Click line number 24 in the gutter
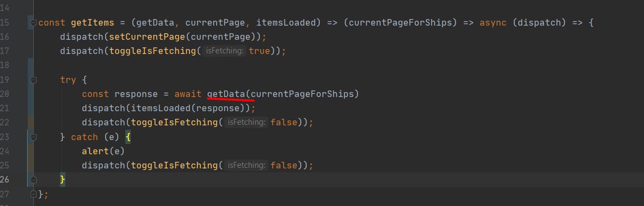This screenshot has width=644, height=206. pos(4,151)
